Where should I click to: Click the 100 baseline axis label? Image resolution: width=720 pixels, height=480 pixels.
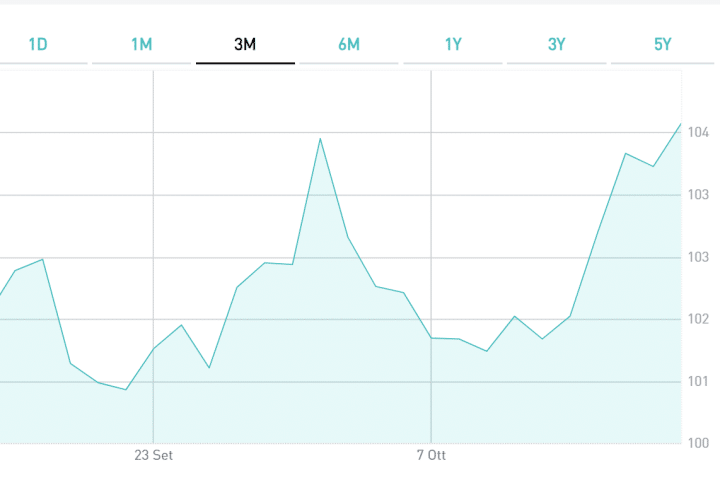coord(698,443)
